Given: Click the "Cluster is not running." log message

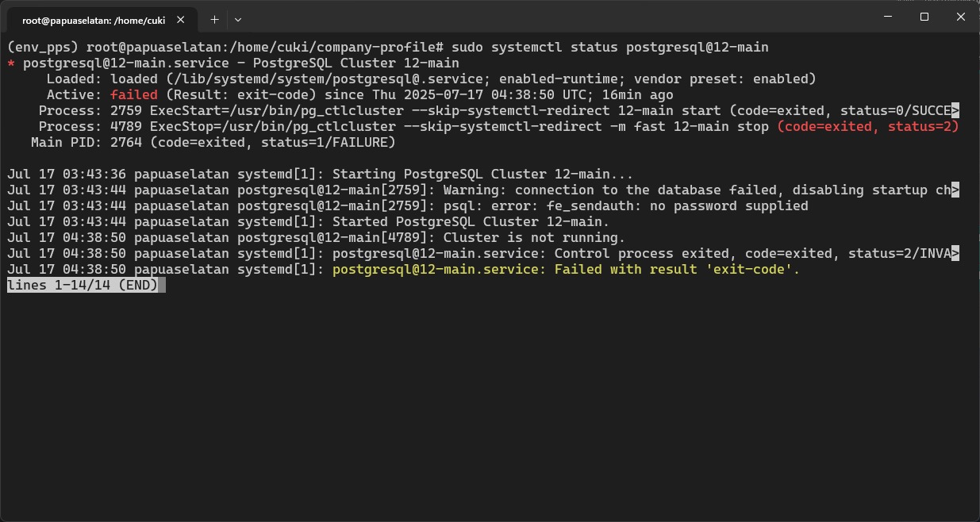Looking at the screenshot, I should tap(534, 238).
